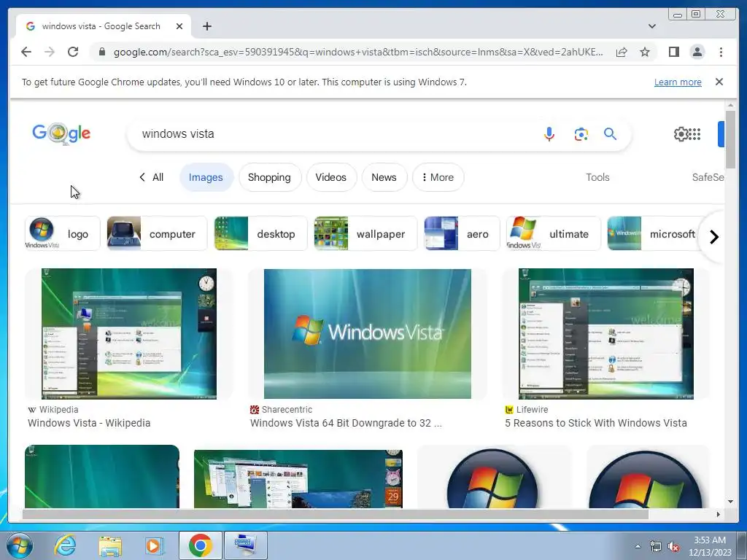Image resolution: width=747 pixels, height=560 pixels.
Task: Filter images by desktop chip
Action: (260, 233)
